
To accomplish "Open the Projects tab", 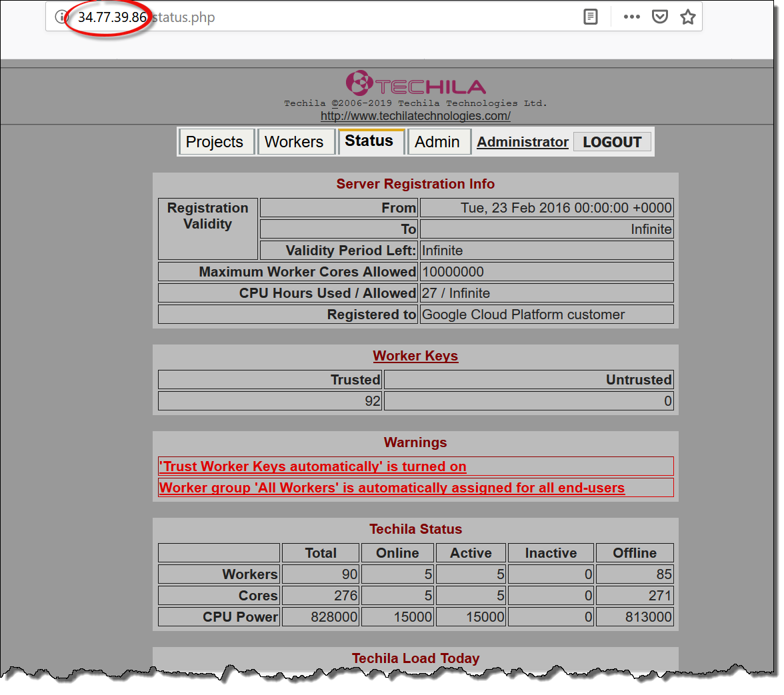I will click(215, 142).
